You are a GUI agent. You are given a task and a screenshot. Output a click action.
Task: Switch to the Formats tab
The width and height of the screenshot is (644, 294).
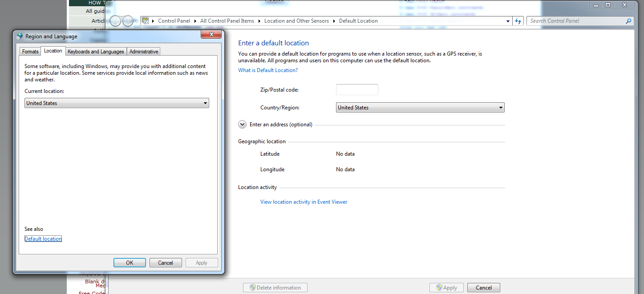point(30,52)
